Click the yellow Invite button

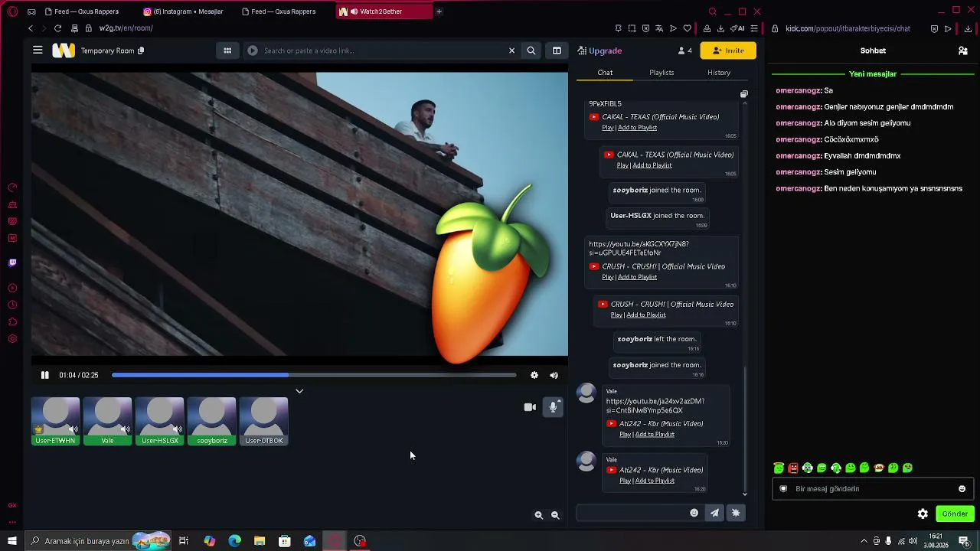tap(728, 51)
